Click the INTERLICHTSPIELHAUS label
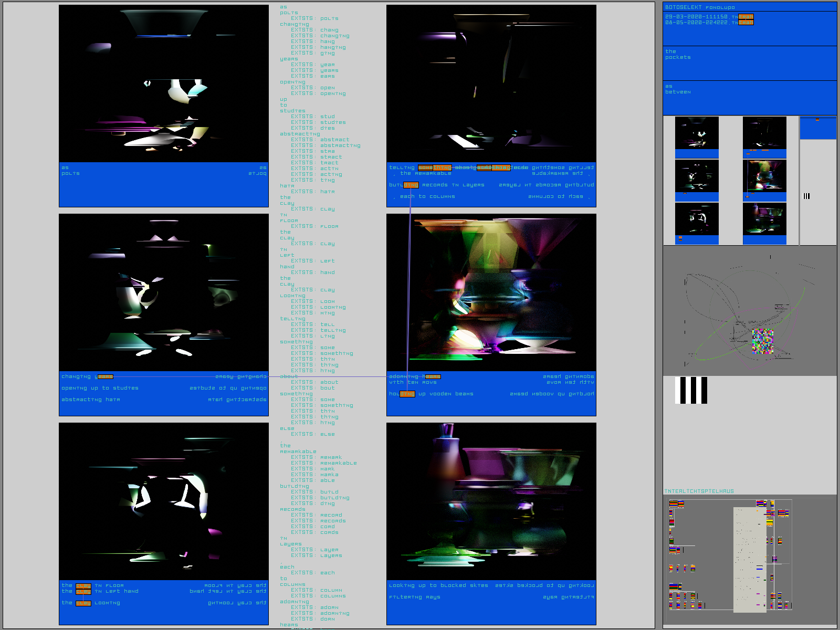 pos(699,491)
